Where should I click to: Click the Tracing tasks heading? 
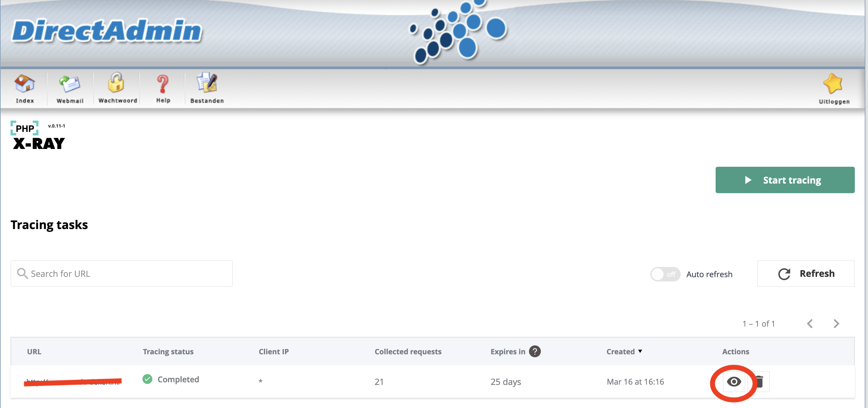point(49,225)
